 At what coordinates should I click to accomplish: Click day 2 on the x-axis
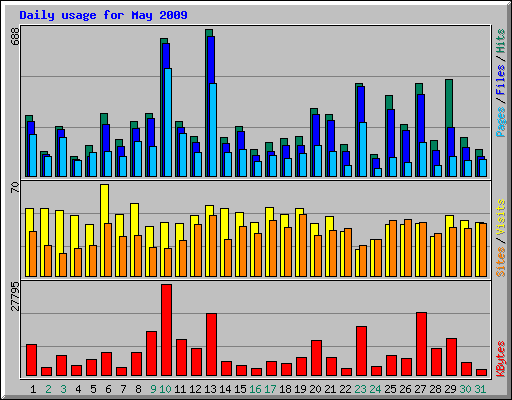tap(48, 389)
